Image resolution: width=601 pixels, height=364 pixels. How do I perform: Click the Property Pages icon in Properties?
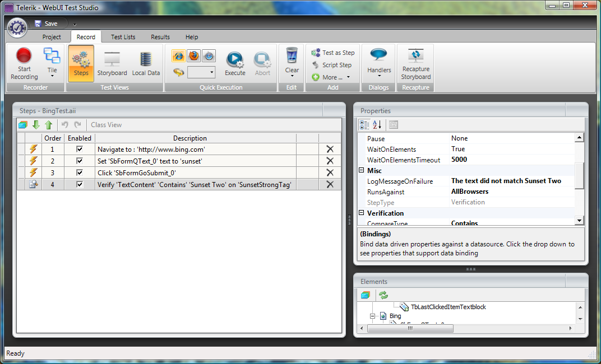tap(394, 125)
